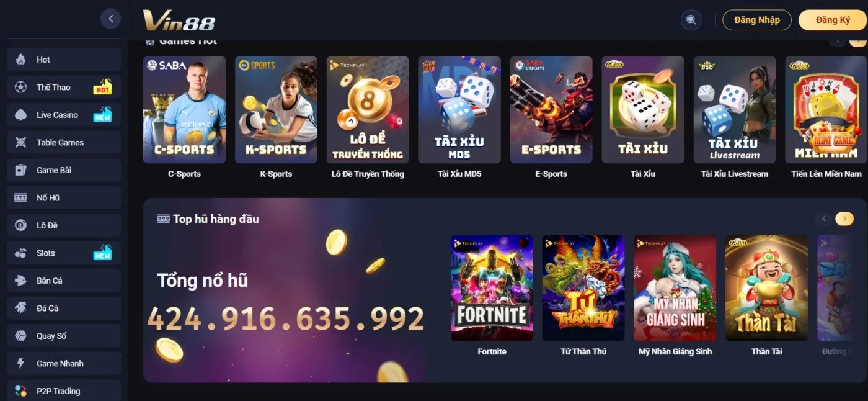
Task: Select the Lô Đề ball icon
Action: (20, 225)
